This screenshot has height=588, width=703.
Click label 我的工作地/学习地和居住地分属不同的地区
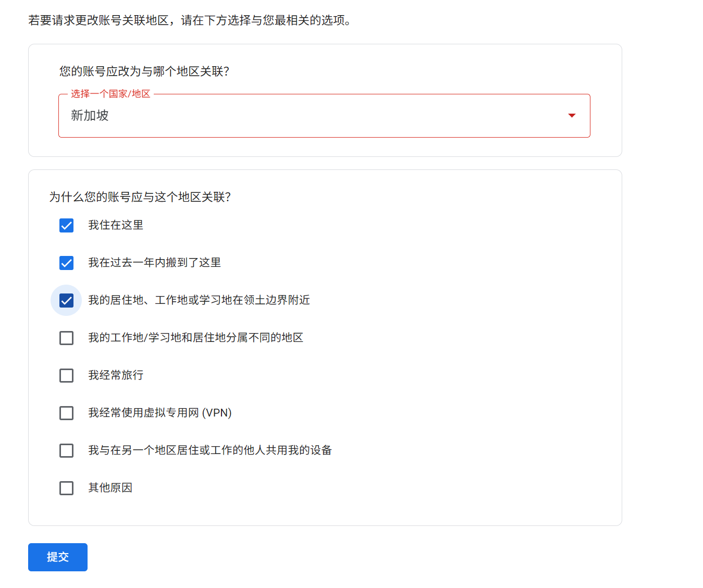(195, 338)
